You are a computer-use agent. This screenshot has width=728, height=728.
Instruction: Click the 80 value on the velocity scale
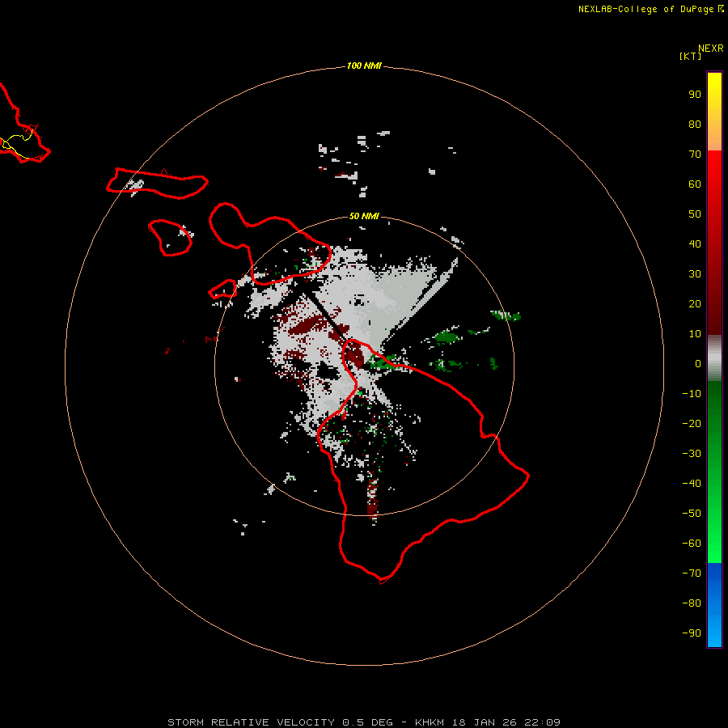point(695,124)
